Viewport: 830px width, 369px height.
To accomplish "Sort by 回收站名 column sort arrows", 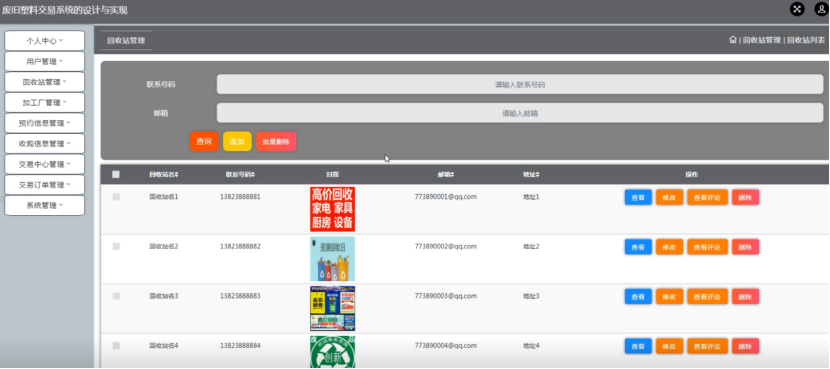I will 177,175.
